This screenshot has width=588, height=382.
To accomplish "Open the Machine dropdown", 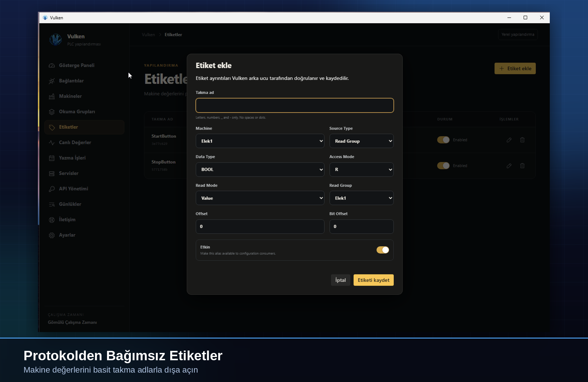I will tap(260, 141).
